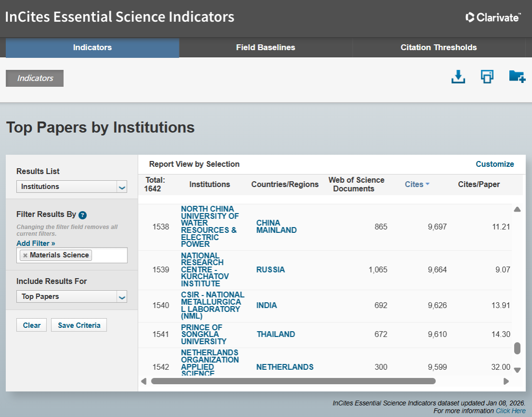Image resolution: width=532 pixels, height=417 pixels.
Task: Open the Customize link
Action: (x=494, y=164)
